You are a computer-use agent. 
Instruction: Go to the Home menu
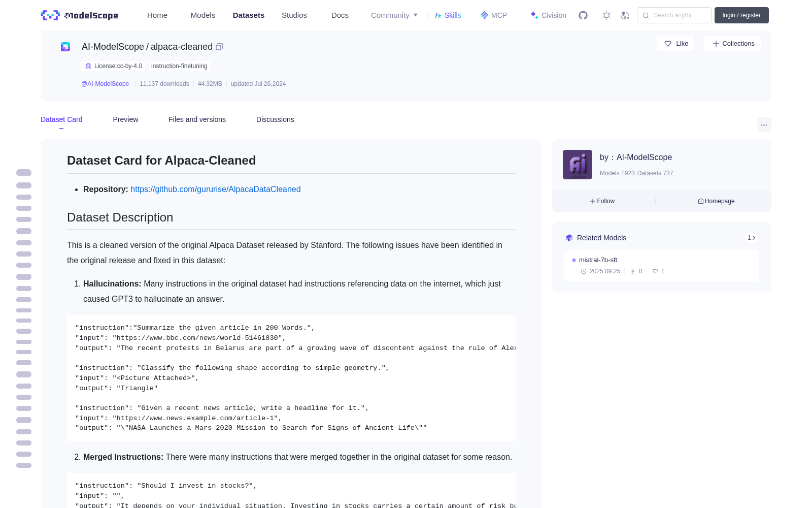pos(157,15)
